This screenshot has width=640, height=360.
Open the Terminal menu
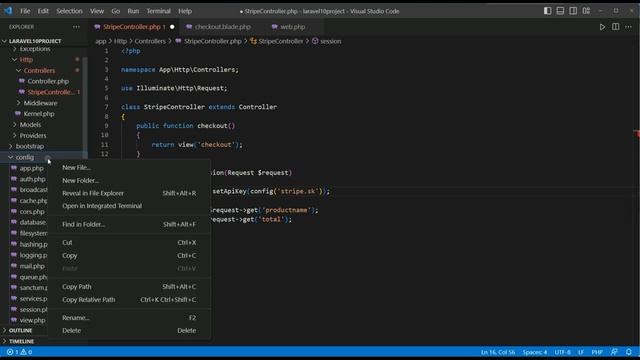(x=158, y=11)
